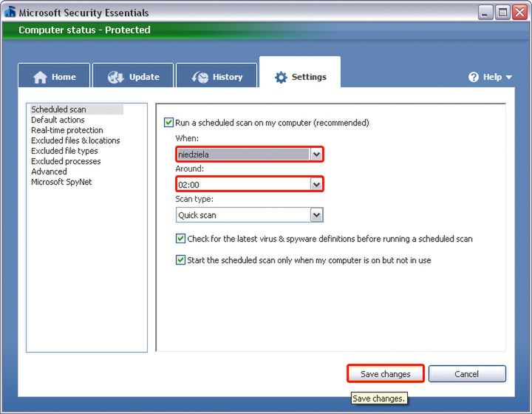This screenshot has width=532, height=414.
Task: Click the Settings gear icon
Action: tap(281, 78)
